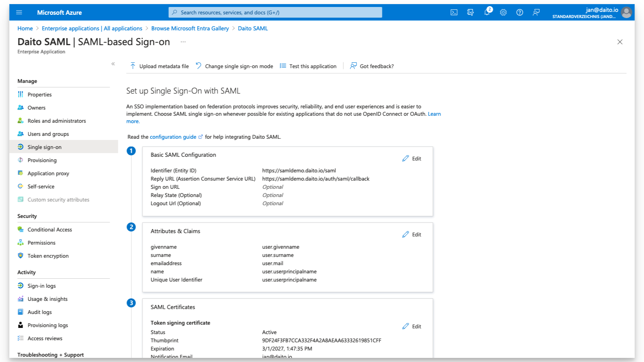This screenshot has height=362, width=644.
Task: Click the Microsoft Azure logo text
Action: (x=59, y=12)
